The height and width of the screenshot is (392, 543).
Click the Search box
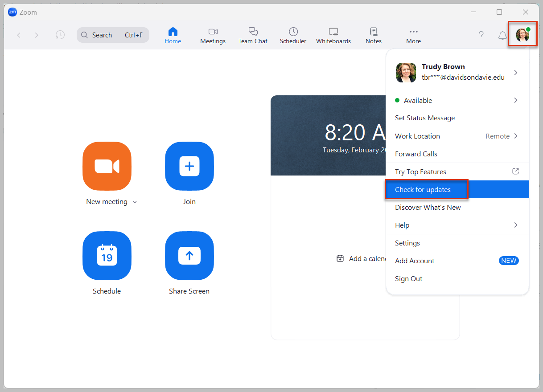113,35
